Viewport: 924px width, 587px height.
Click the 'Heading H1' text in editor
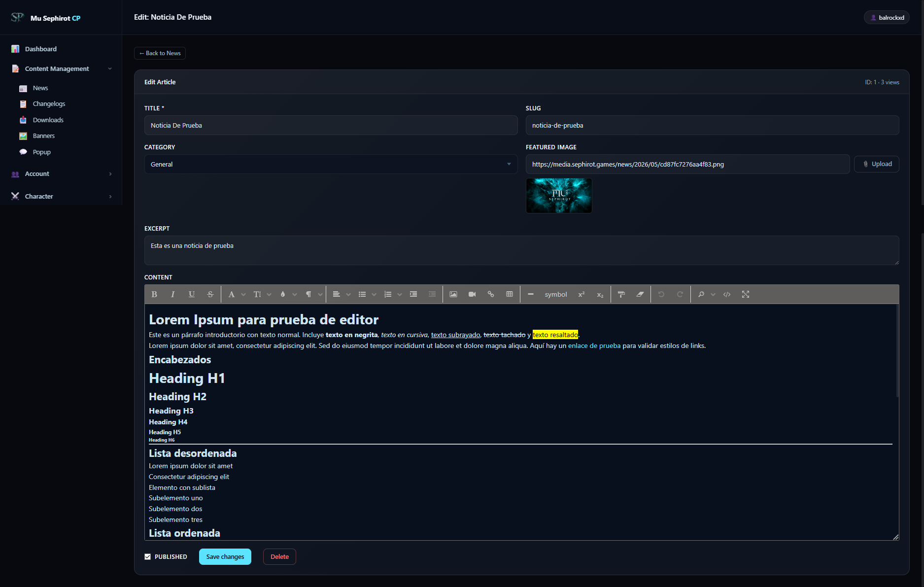(x=187, y=378)
